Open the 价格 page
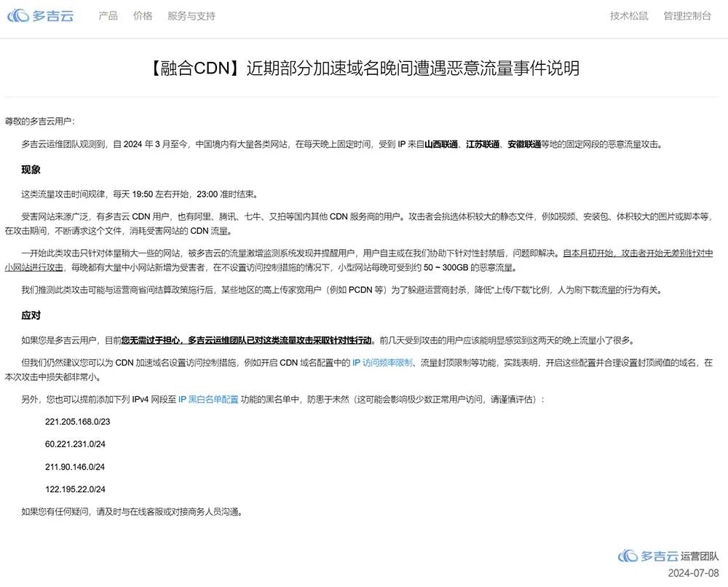 pos(143,16)
